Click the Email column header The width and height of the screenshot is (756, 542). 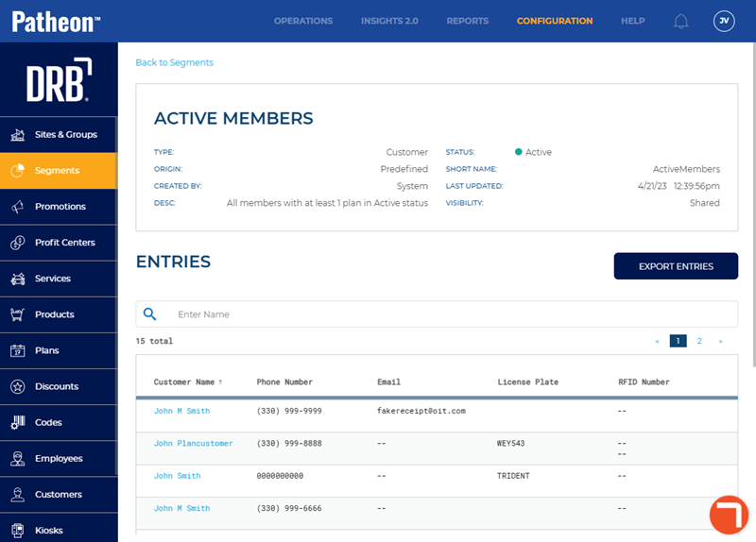(x=388, y=382)
